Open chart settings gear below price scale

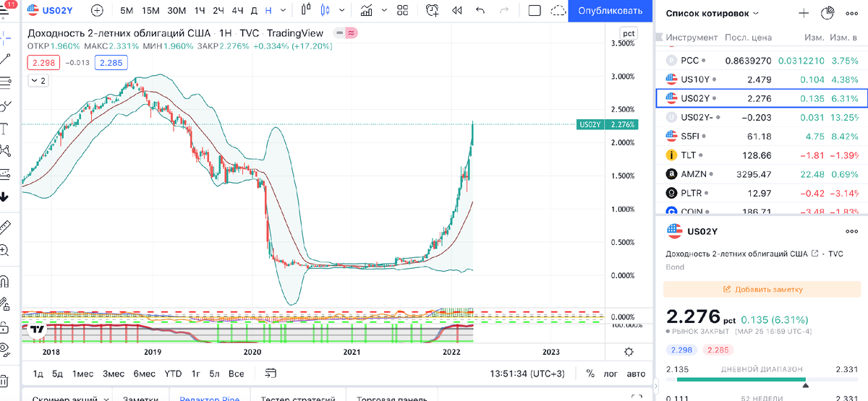(629, 352)
